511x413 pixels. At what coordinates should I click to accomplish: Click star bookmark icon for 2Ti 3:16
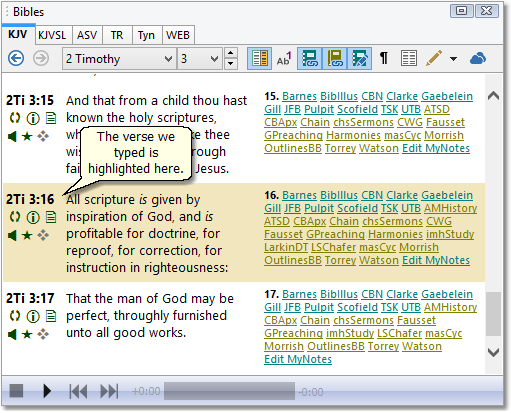27,235
